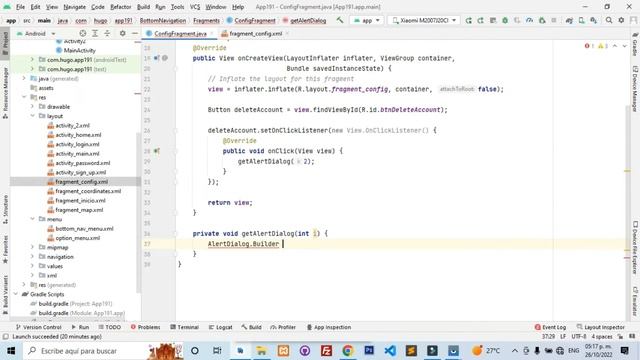Click override gutter icon beside onCreateView line

point(157,58)
